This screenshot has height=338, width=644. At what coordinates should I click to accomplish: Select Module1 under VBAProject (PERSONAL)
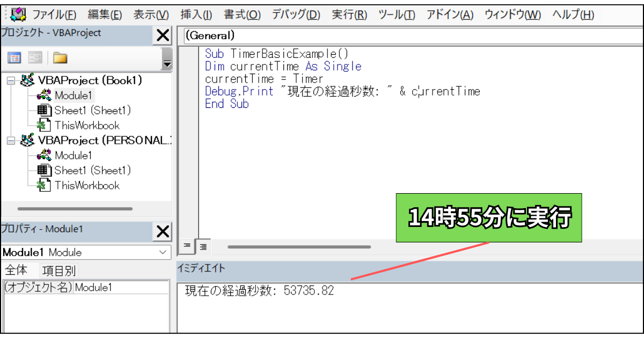coord(74,156)
